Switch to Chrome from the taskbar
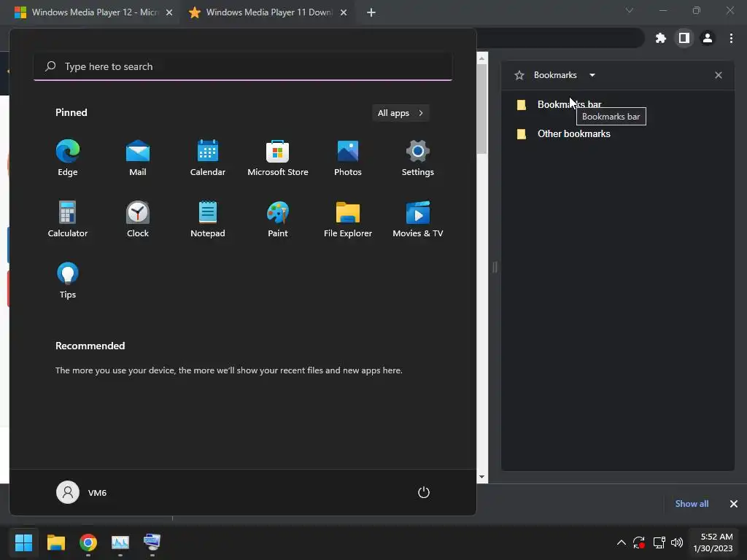The width and height of the screenshot is (747, 560). click(88, 542)
